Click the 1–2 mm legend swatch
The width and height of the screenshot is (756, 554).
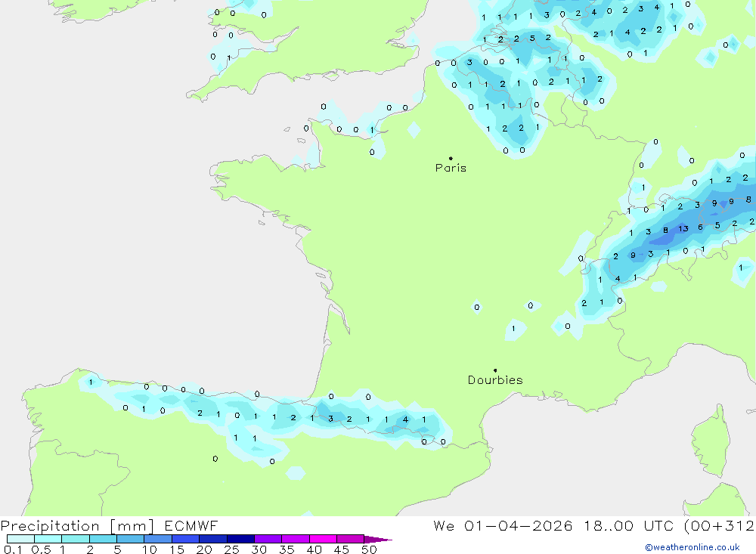76,539
